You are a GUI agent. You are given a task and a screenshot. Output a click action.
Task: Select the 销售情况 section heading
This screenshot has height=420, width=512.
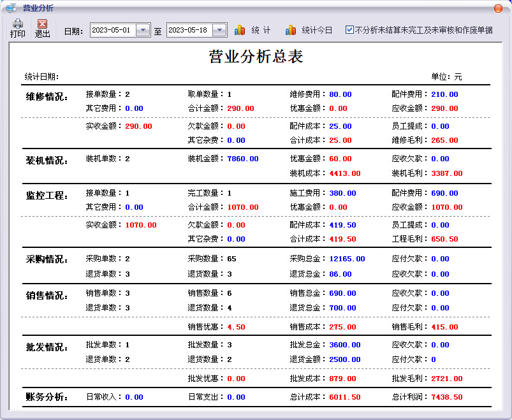pos(47,296)
